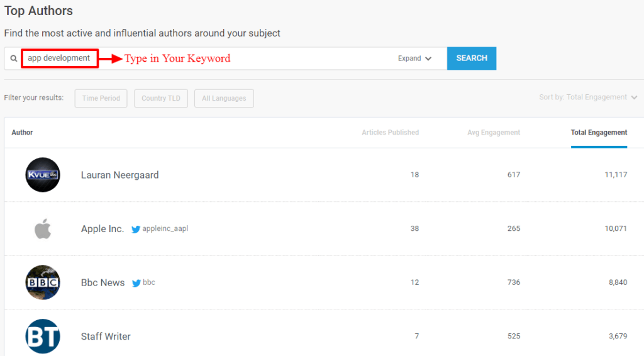Viewport: 644px width, 356px height.
Task: Open the Sort by Total Engagement dropdown
Action: click(588, 97)
